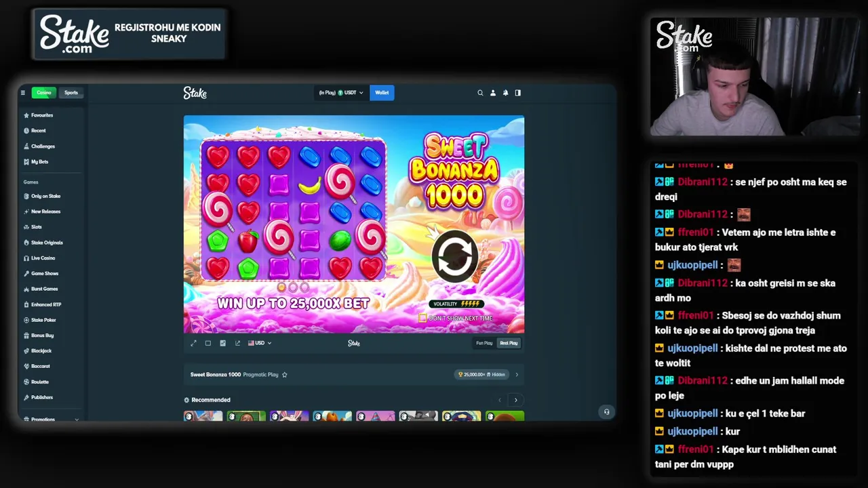Open the hamburger menu in the Stake header
Viewport: 868px width, 488px height.
pyautogui.click(x=22, y=93)
